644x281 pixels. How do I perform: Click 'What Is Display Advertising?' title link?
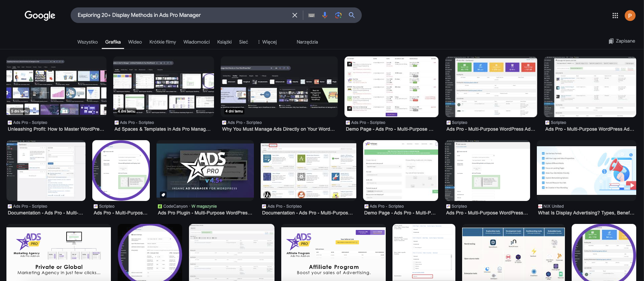pyautogui.click(x=586, y=213)
